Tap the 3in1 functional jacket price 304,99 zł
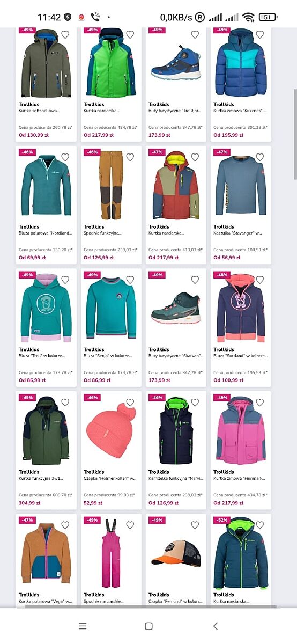297x644 pixels. tap(29, 503)
